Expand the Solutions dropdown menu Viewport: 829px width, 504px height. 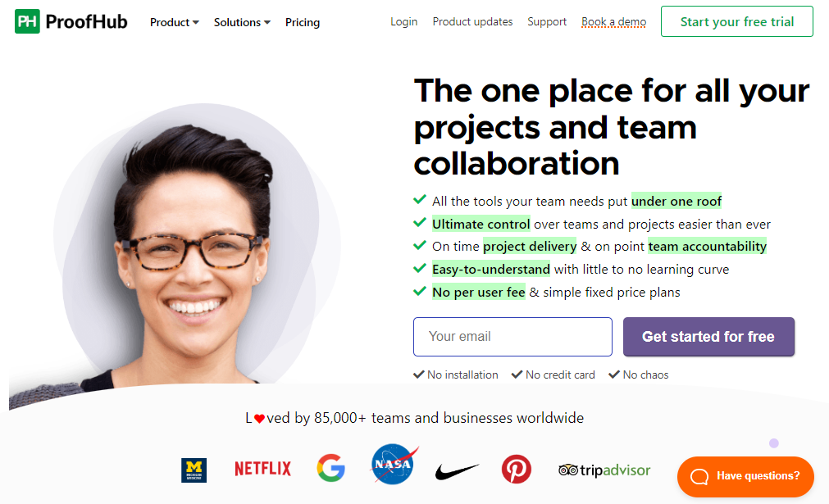point(242,22)
